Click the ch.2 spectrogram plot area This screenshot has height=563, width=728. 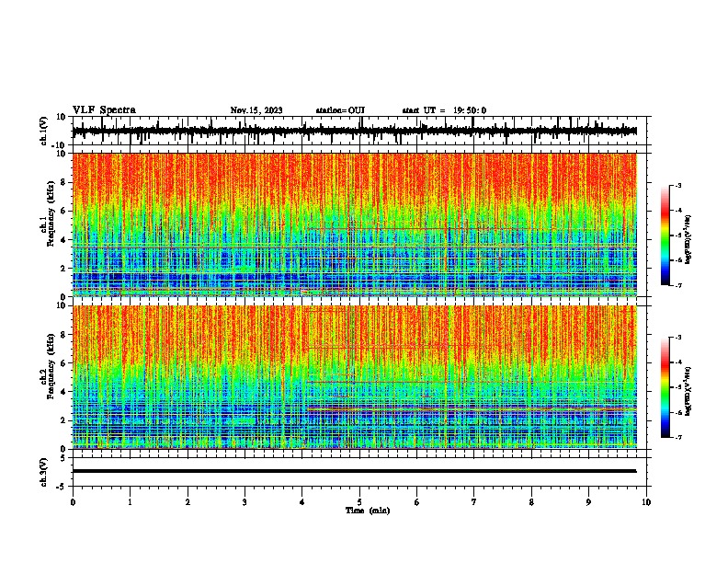[x=355, y=377]
